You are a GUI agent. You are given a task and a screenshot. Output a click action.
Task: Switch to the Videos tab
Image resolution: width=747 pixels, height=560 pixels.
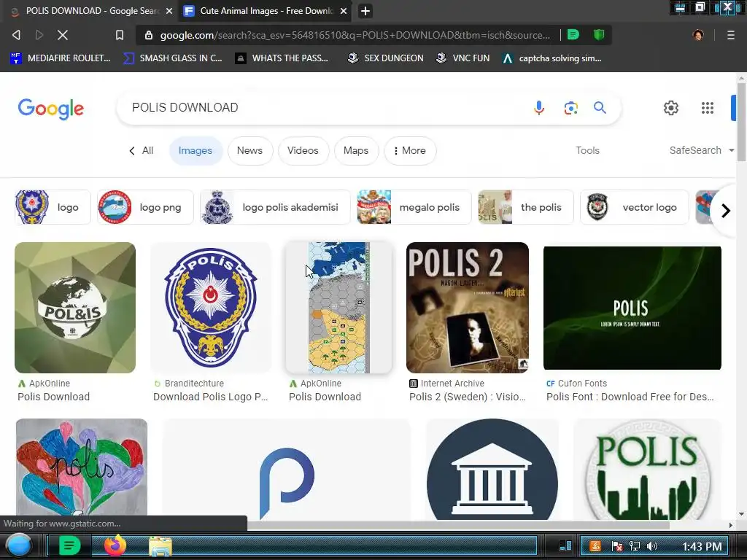pos(303,150)
